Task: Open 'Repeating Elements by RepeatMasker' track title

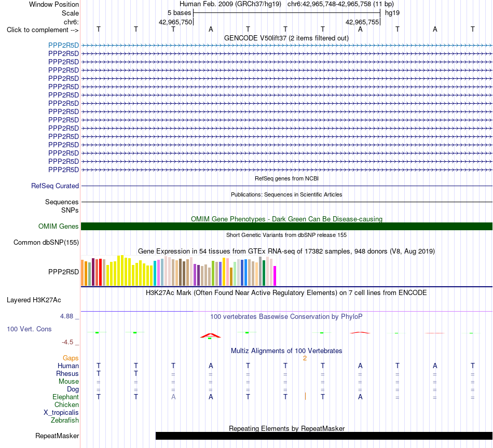Action: click(x=286, y=428)
